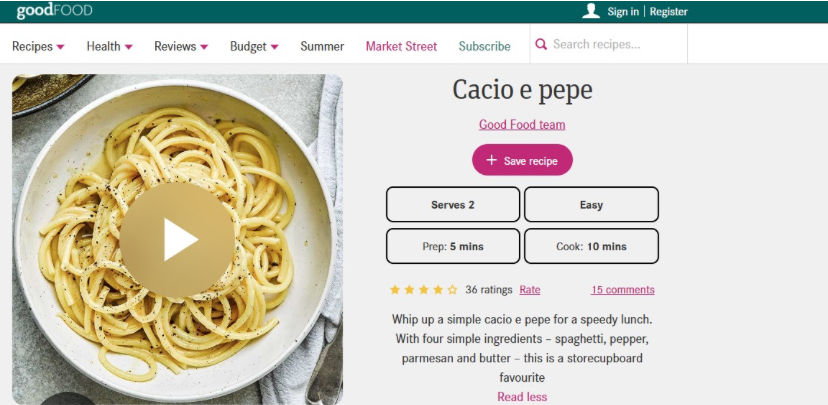This screenshot has height=405, width=828.
Task: Click the magnifying glass search icon
Action: tap(541, 44)
